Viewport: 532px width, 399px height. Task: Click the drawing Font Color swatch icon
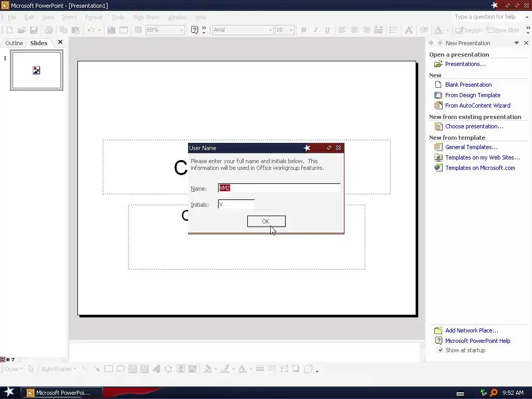click(242, 369)
